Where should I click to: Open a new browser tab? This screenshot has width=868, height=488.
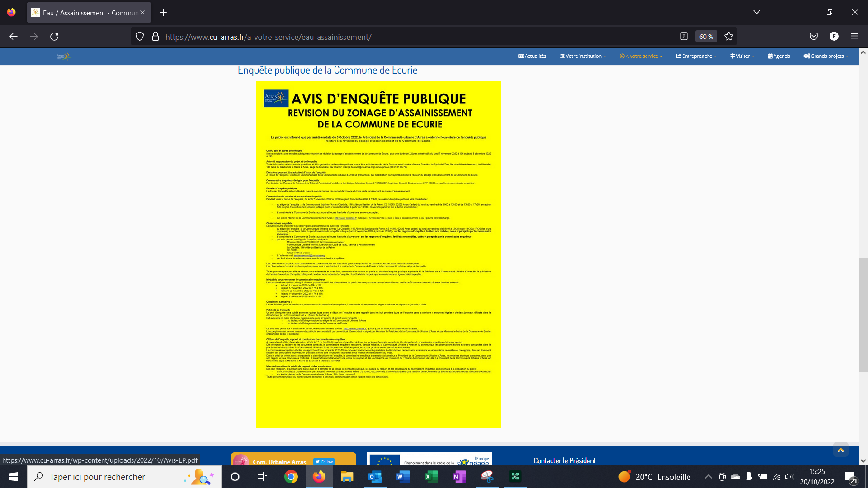click(164, 13)
